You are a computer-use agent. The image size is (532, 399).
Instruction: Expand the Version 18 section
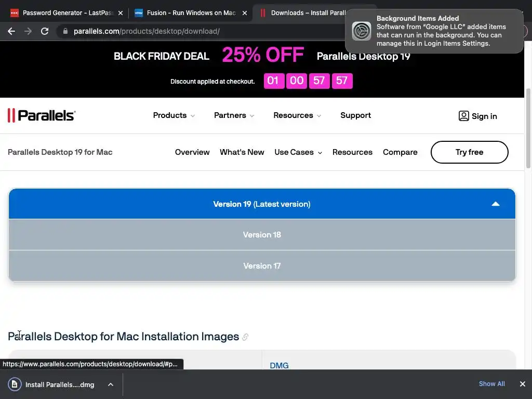coord(262,235)
